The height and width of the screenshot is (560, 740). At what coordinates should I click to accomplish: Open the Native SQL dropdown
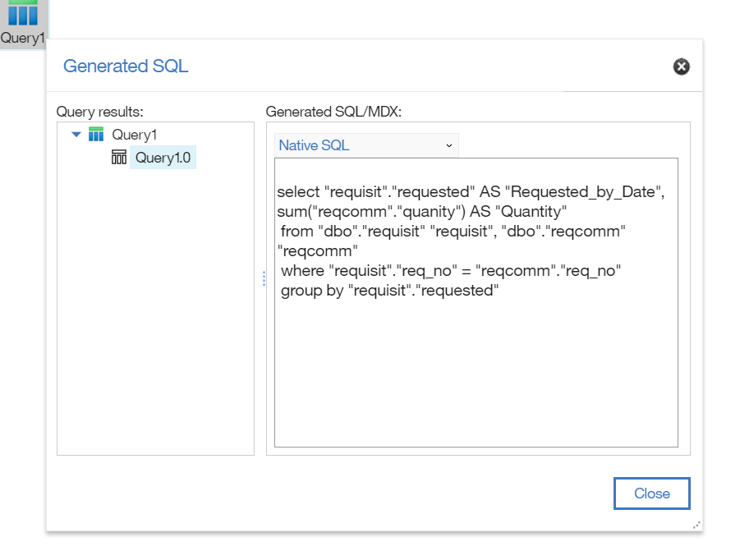[365, 145]
